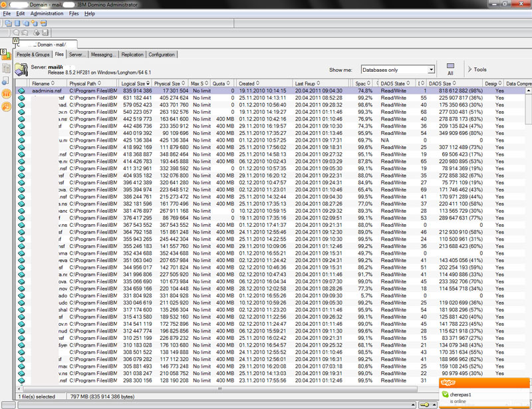Select the aadminis.nsf filename cell
The image size is (532, 409).
[47, 91]
